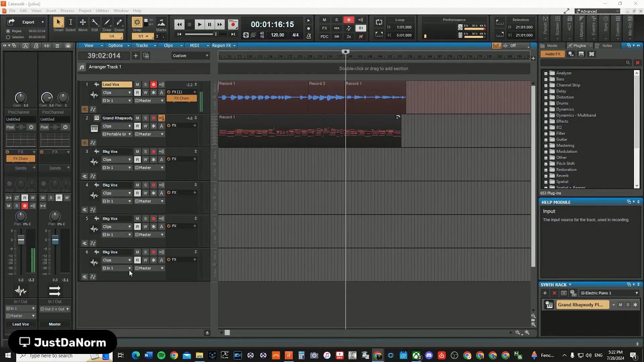
Task: Select the Selection export radio button
Action: tap(8, 37)
